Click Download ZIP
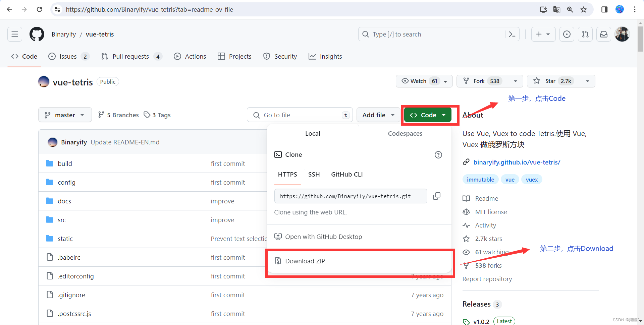 tap(359, 261)
